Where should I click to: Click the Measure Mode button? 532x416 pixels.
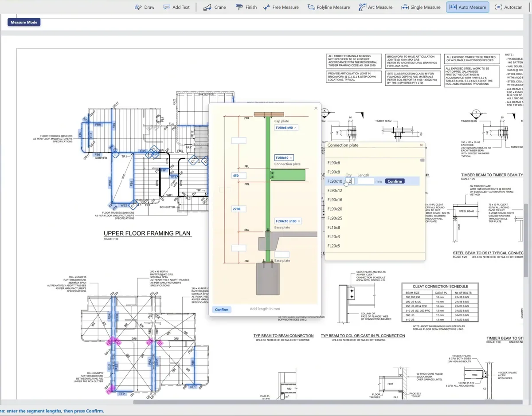[x=24, y=22]
